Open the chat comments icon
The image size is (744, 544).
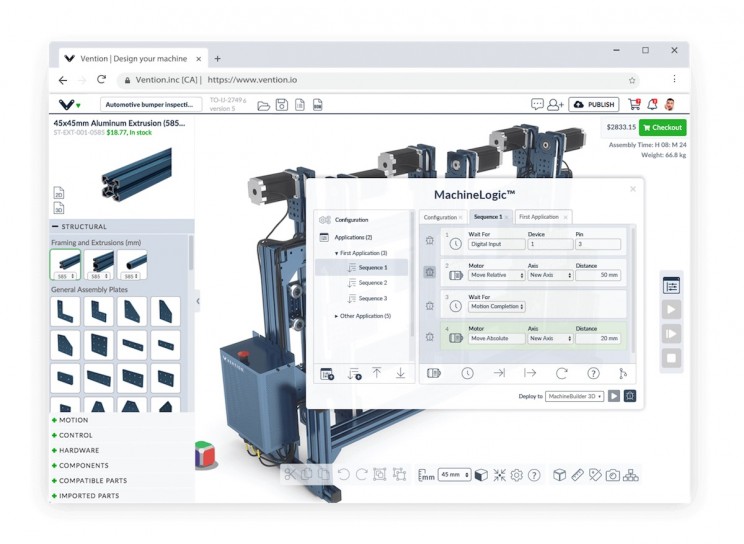coord(537,104)
